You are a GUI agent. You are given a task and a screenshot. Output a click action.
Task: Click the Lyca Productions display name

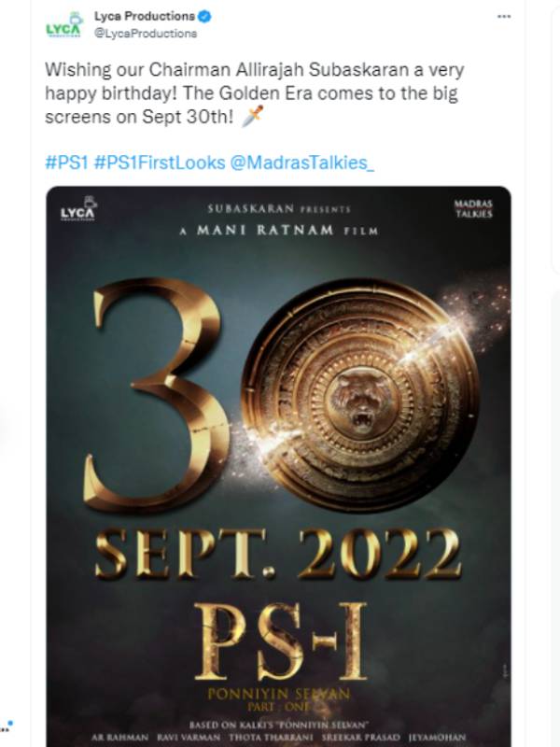tap(145, 17)
